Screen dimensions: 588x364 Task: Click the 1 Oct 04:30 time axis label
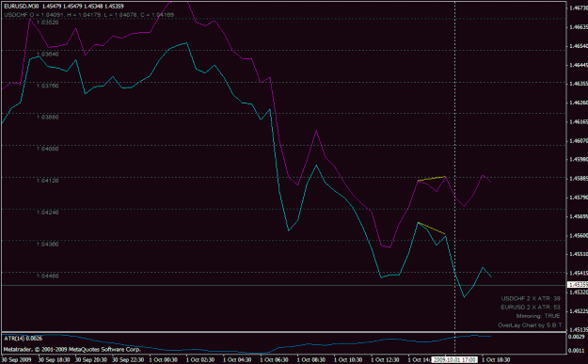237,360
